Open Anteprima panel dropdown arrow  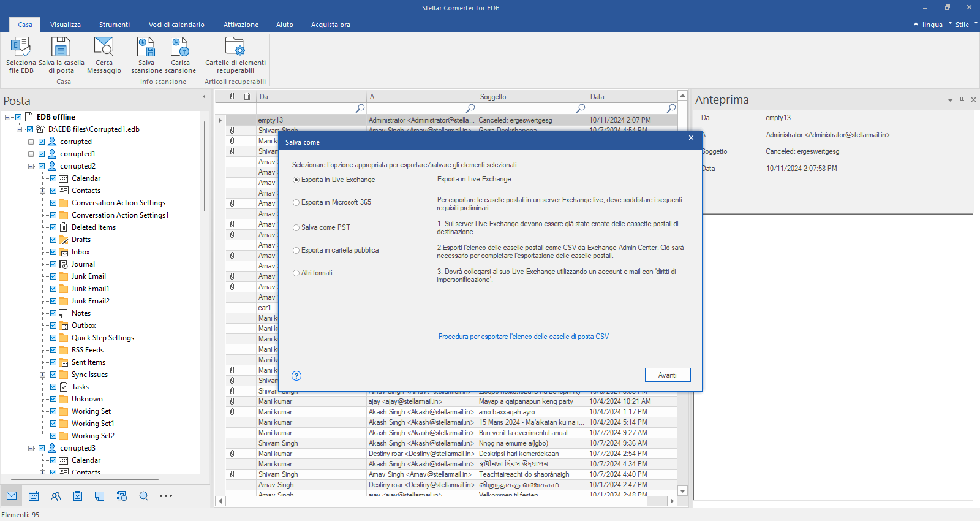pyautogui.click(x=950, y=100)
